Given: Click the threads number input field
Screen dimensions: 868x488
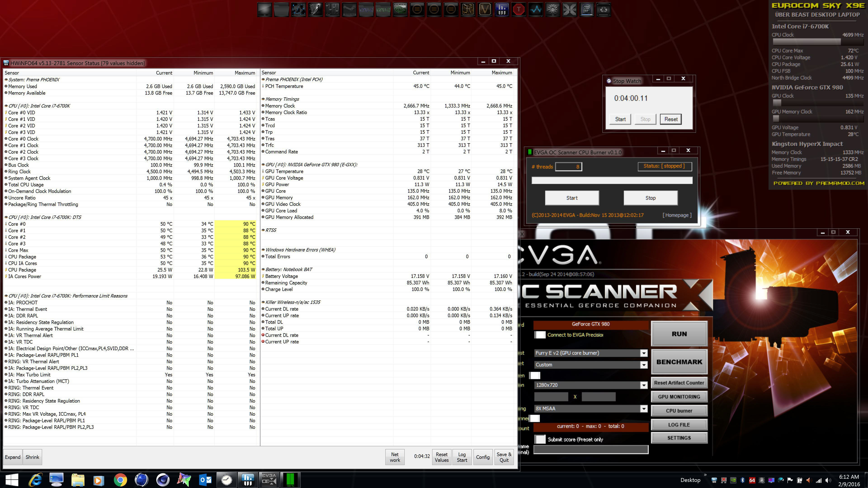Looking at the screenshot, I should click(x=568, y=167).
